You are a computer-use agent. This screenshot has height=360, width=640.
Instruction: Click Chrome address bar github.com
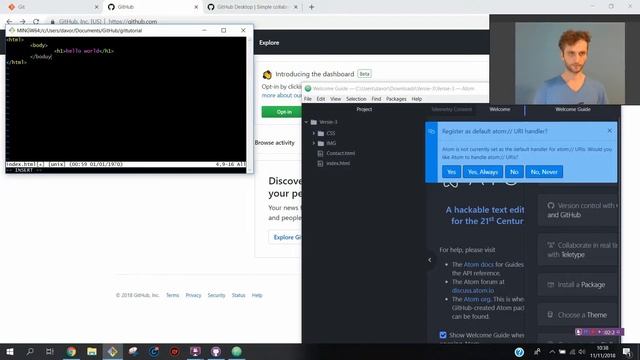tap(133, 22)
